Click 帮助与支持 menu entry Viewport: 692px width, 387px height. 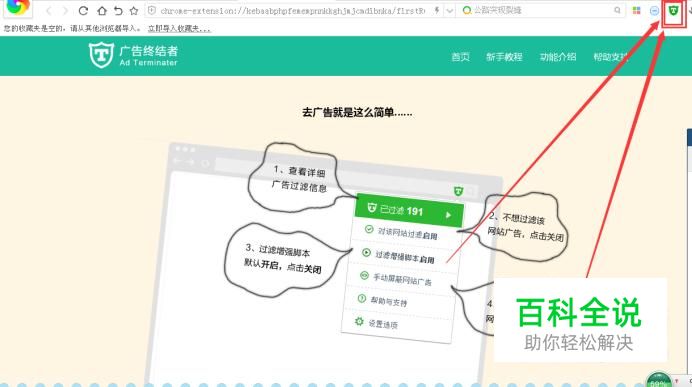click(383, 301)
